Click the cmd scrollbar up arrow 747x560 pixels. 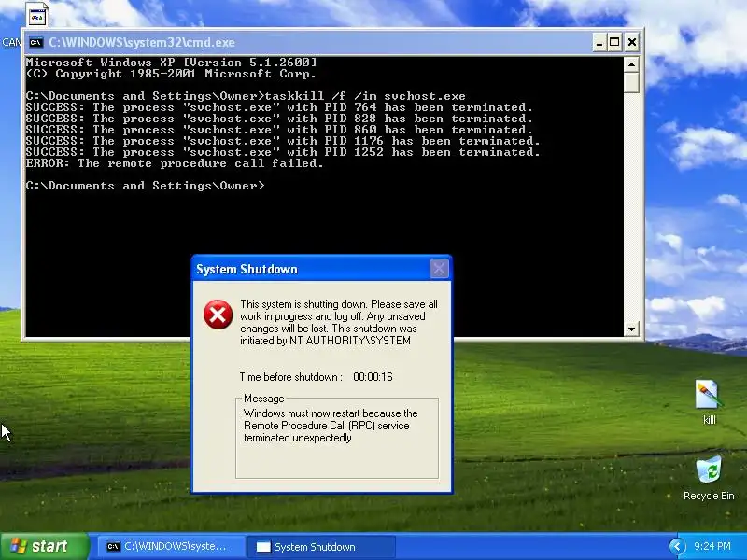(631, 63)
